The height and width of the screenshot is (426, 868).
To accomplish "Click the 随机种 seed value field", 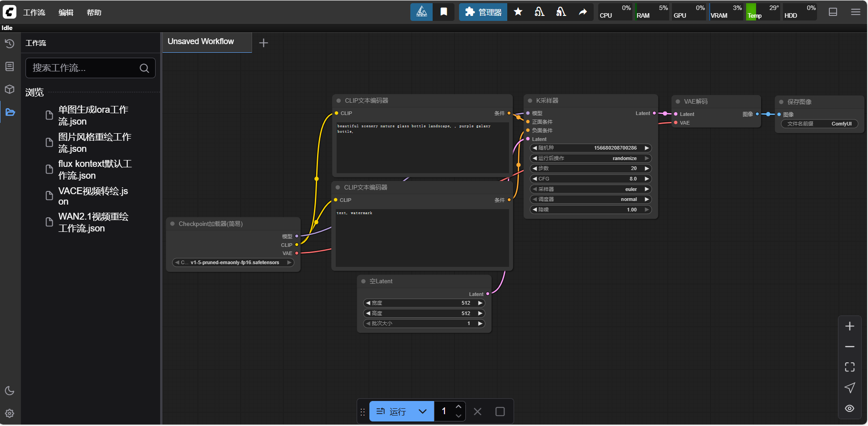I will (x=590, y=148).
